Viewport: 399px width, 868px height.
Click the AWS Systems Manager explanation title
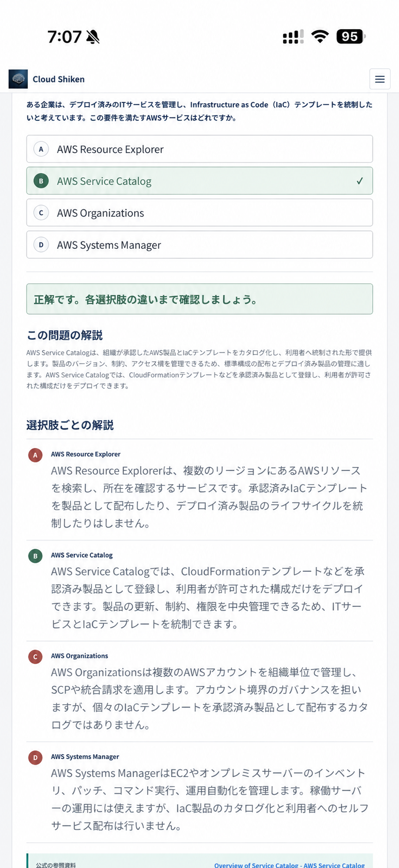[85, 757]
